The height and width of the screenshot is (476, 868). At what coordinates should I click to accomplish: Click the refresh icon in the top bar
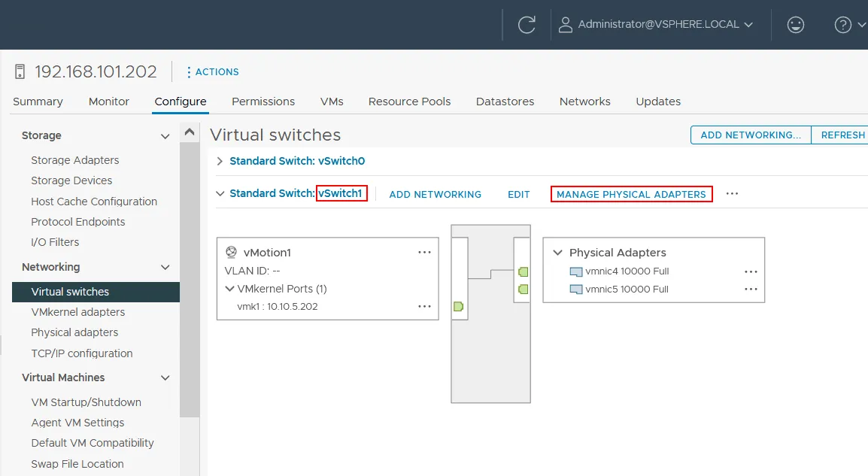coord(527,24)
